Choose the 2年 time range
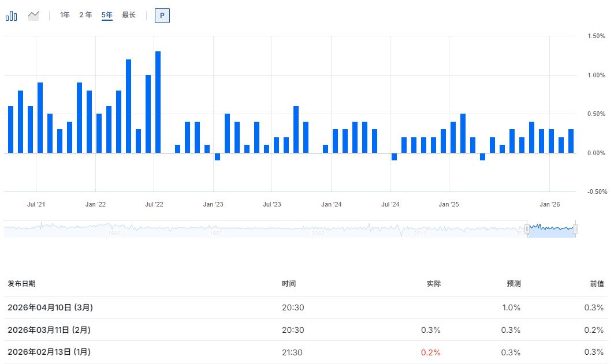614x364 pixels. pos(85,15)
